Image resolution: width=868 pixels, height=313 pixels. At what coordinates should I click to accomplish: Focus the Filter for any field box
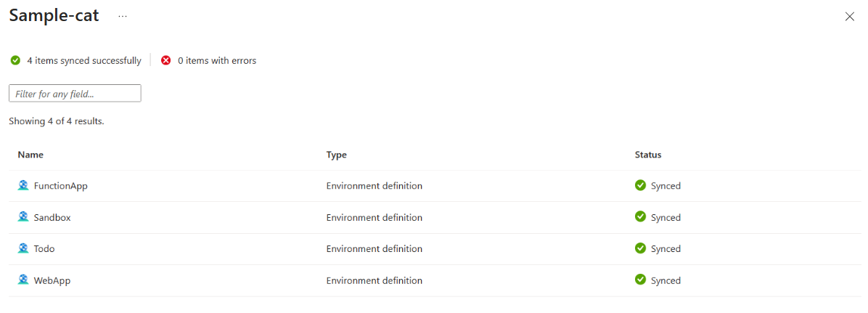tap(75, 94)
